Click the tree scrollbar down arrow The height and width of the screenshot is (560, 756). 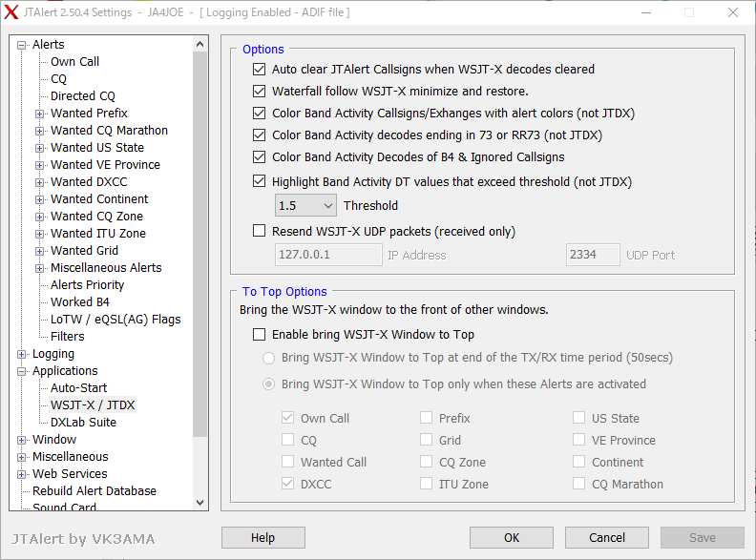[x=200, y=502]
